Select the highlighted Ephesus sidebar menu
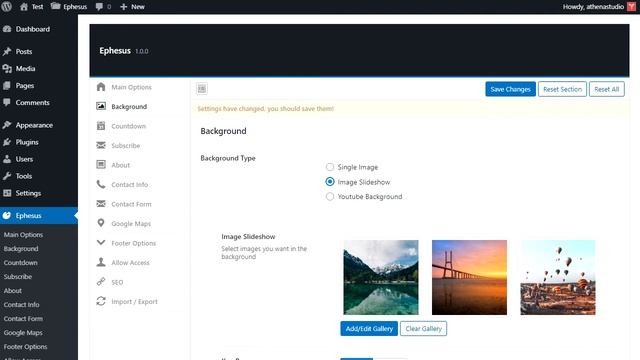This screenshot has width=640, height=360. click(39, 216)
